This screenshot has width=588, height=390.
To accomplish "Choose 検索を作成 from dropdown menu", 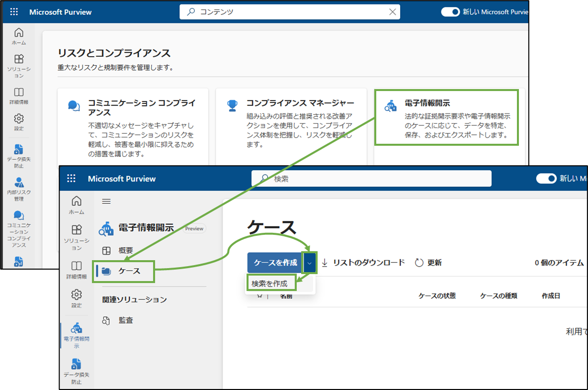I will click(269, 284).
